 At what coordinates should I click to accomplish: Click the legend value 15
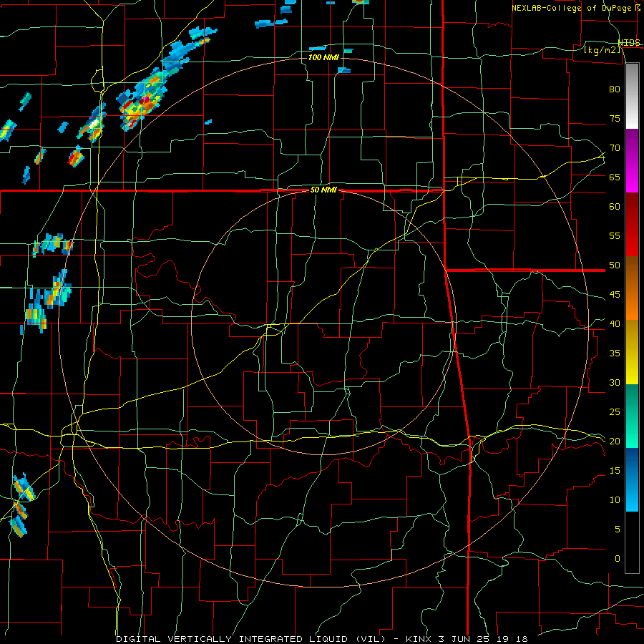click(x=615, y=470)
